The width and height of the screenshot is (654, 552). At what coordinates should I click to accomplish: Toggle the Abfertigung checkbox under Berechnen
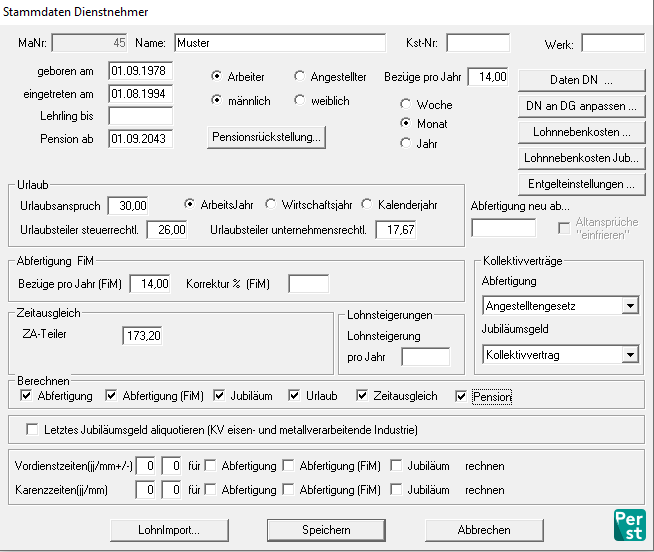point(26,396)
